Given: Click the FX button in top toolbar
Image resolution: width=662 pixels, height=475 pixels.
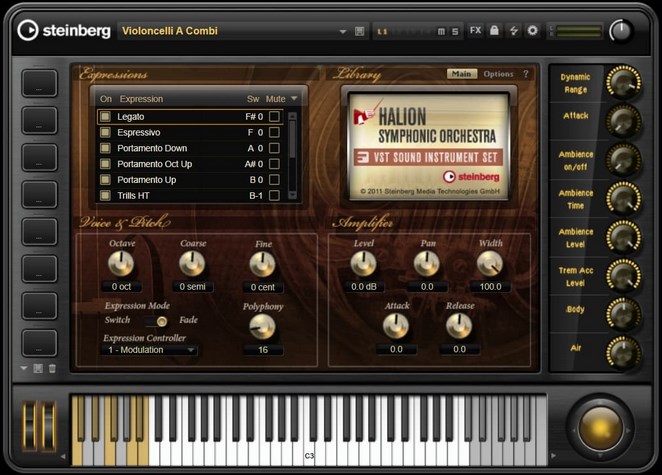Looking at the screenshot, I should pyautogui.click(x=475, y=31).
